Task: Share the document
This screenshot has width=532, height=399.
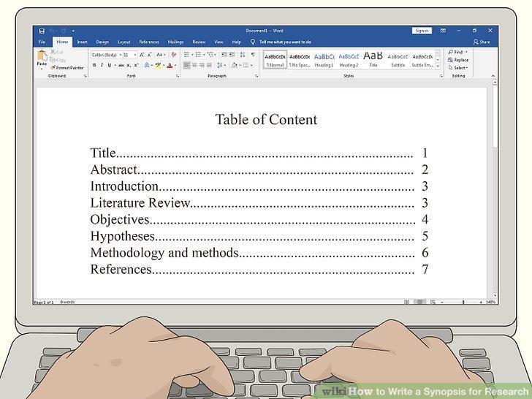Action: 482,42
